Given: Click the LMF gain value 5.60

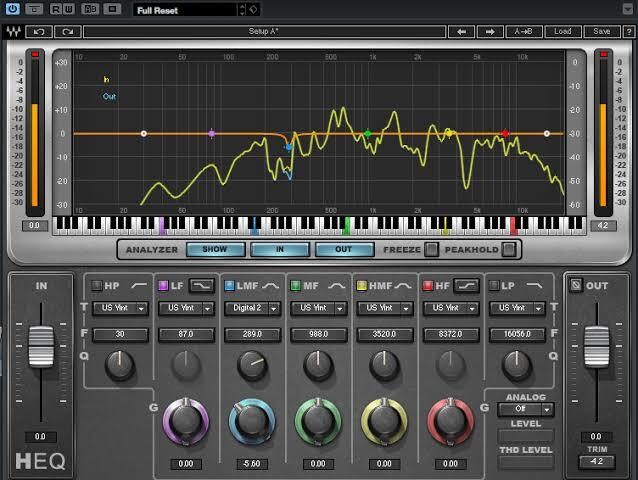Looking at the screenshot, I should (252, 464).
